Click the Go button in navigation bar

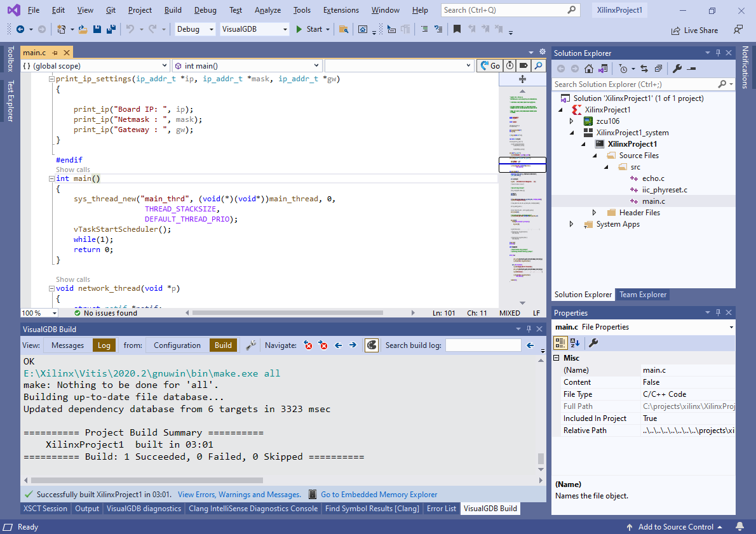pyautogui.click(x=489, y=66)
